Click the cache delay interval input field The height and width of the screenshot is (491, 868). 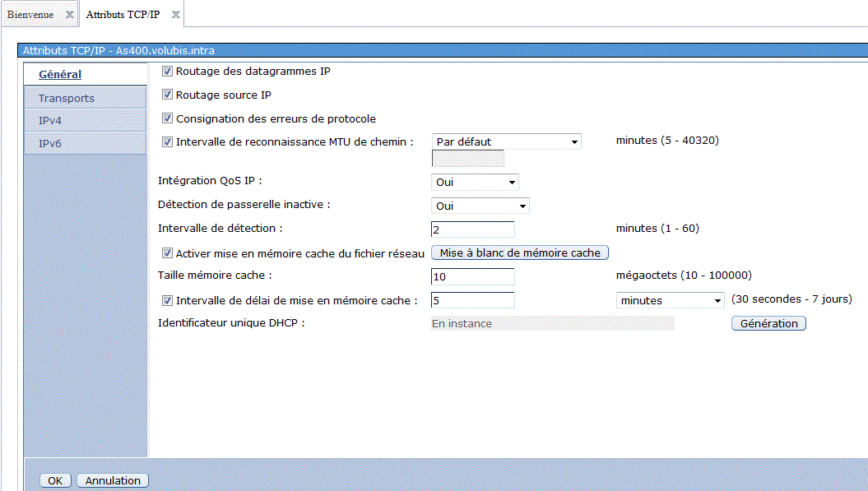point(473,300)
